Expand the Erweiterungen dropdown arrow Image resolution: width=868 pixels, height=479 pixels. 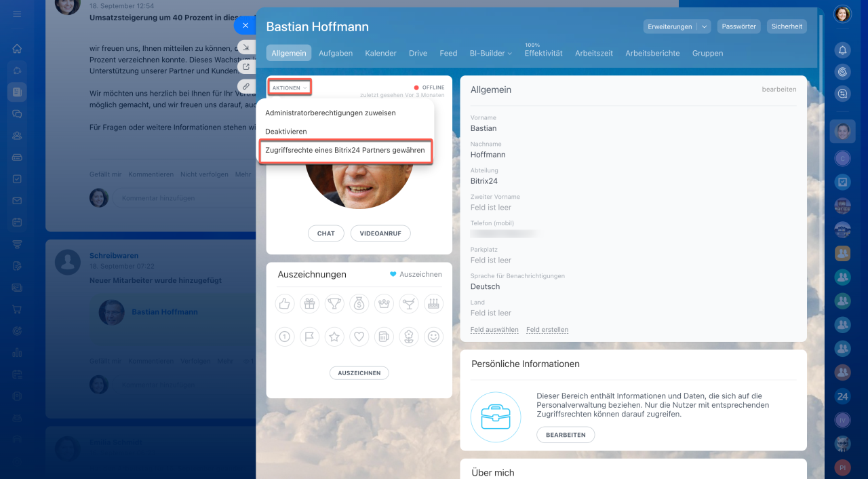click(704, 26)
